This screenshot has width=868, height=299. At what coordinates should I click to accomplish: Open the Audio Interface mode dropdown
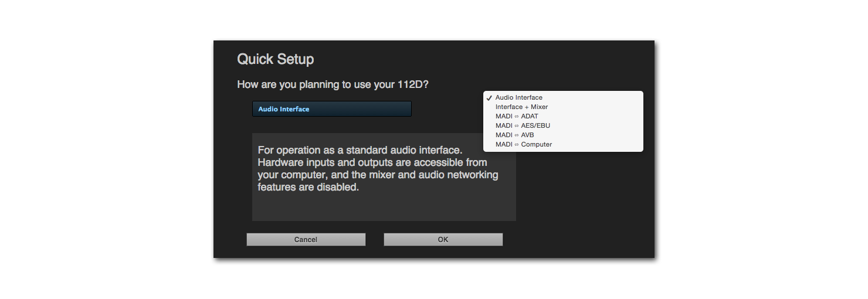331,109
